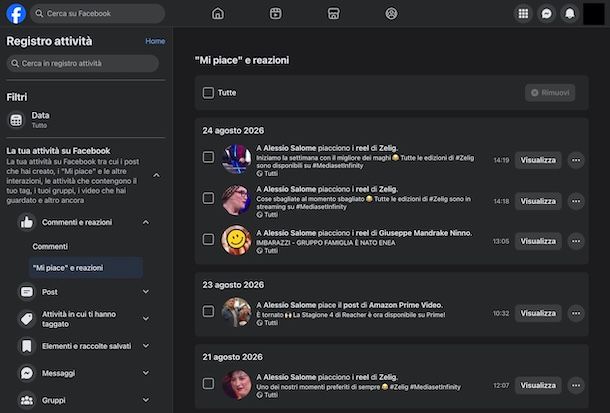Click the Messaggi chat bubble icon
Screen dimensions: 610x413
[x=26, y=373]
